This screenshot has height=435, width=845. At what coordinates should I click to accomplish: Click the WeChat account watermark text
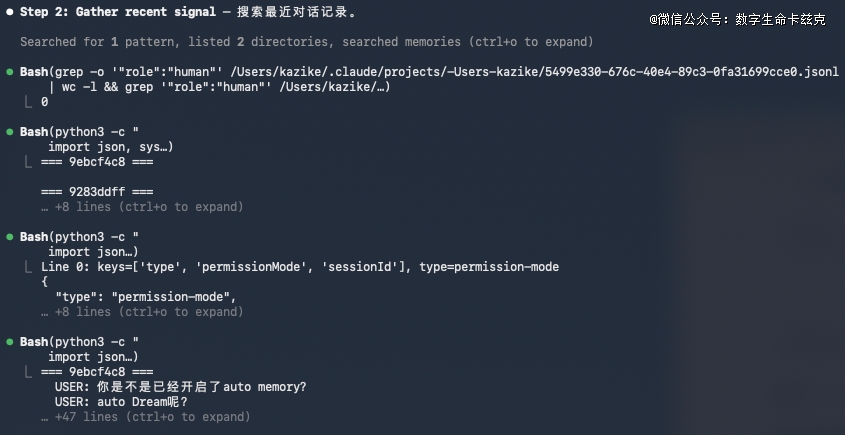(736, 19)
